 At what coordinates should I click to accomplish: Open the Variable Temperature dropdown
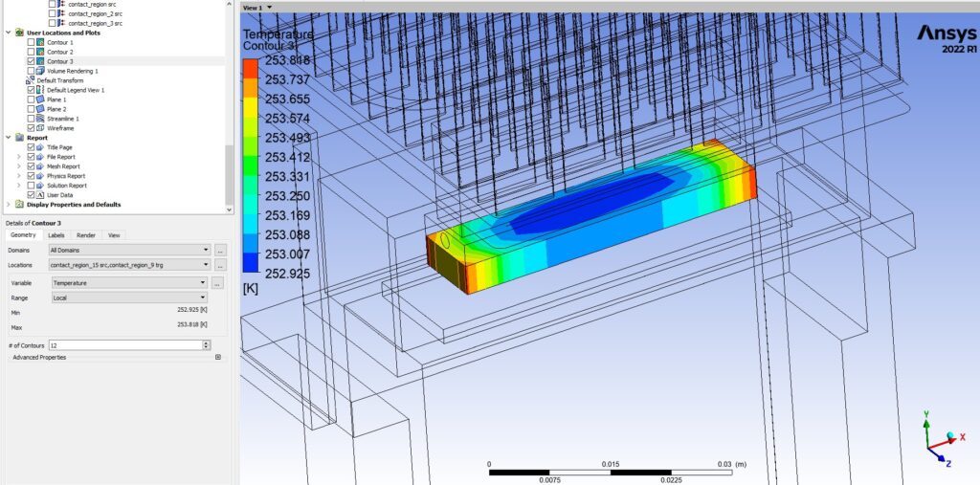coord(130,283)
